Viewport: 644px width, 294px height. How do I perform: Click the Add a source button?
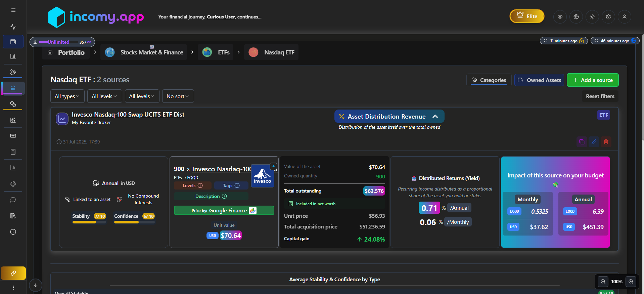coord(593,80)
